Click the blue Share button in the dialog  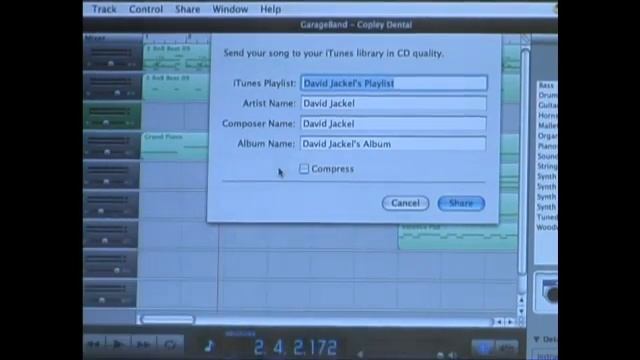point(461,203)
